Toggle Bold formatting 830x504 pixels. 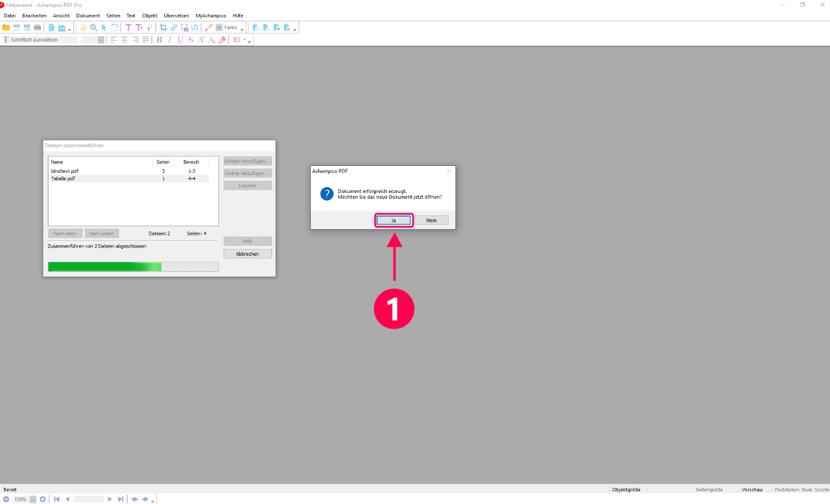point(160,40)
